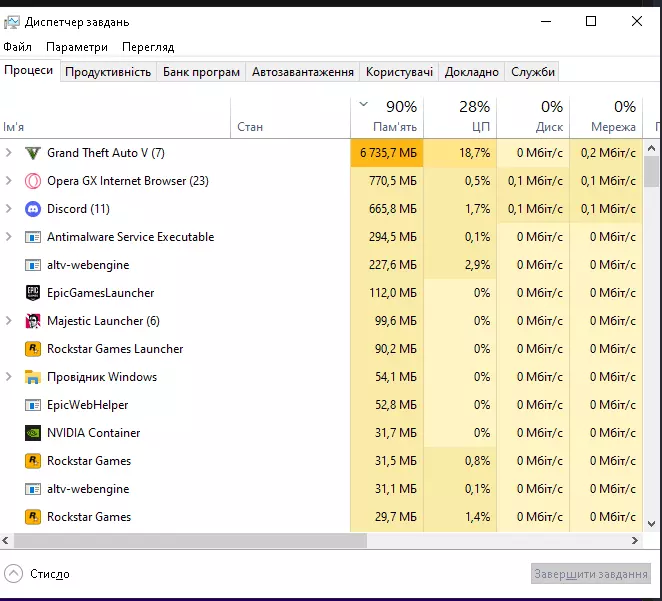Click the Grand Theft Auto V icon
Screen dimensions: 662x601
[33, 153]
